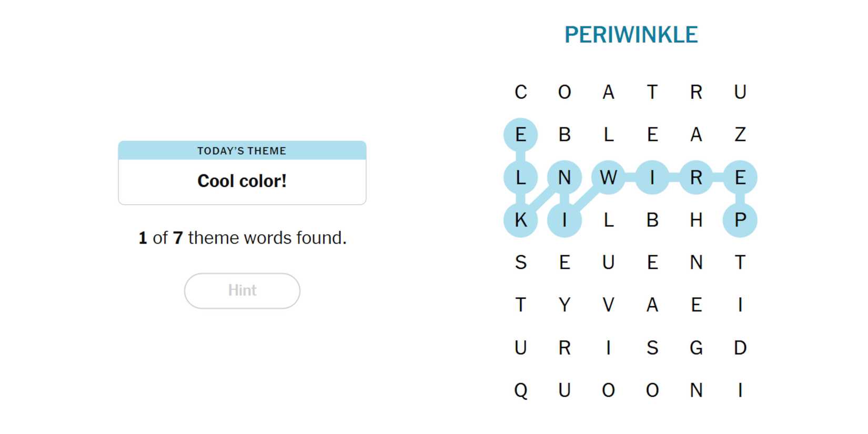Click the letter T in the top row
The width and height of the screenshot is (868, 434).
[652, 92]
